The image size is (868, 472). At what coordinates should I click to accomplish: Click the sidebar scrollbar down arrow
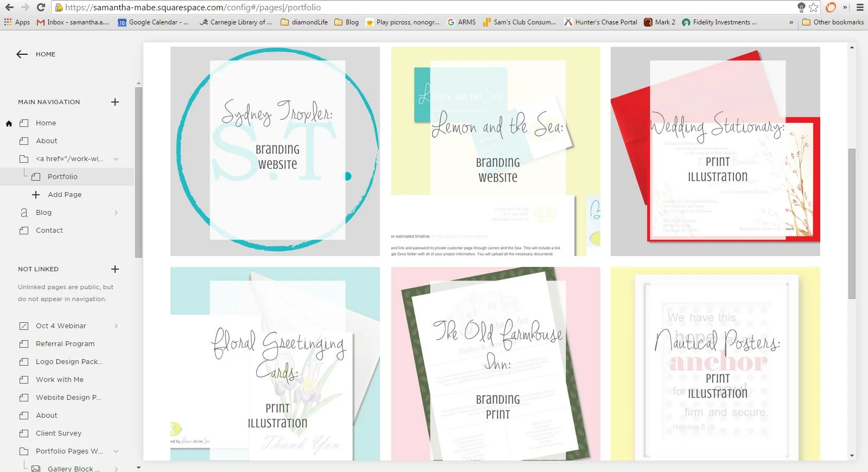pyautogui.click(x=138, y=467)
